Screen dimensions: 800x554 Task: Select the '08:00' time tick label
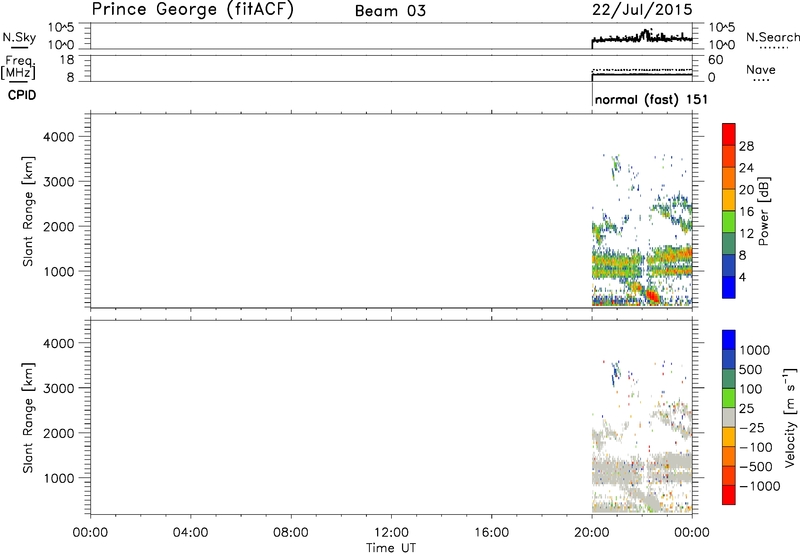[291, 533]
